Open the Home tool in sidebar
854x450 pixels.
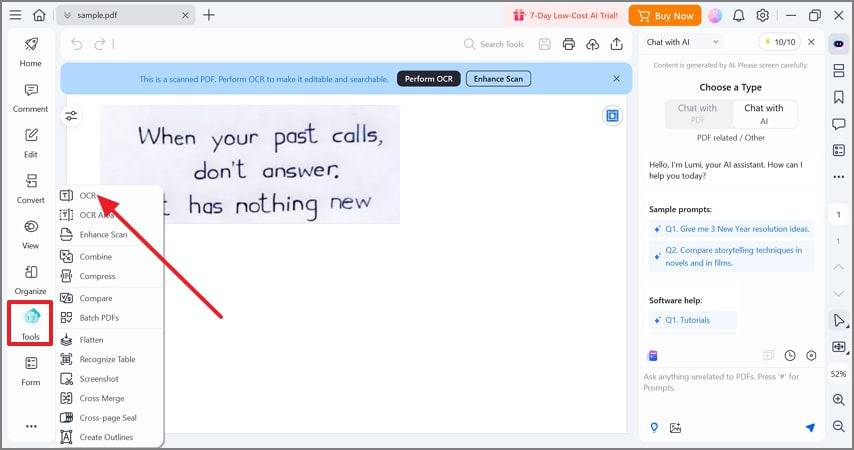[x=31, y=52]
